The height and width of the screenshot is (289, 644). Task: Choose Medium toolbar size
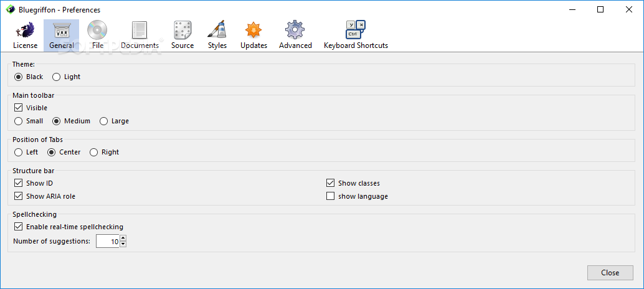pyautogui.click(x=56, y=121)
